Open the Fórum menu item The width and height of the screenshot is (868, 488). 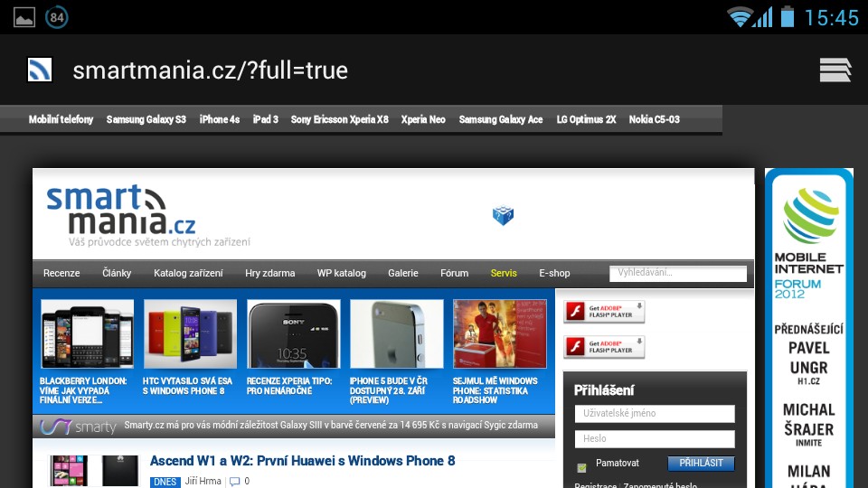click(x=455, y=273)
